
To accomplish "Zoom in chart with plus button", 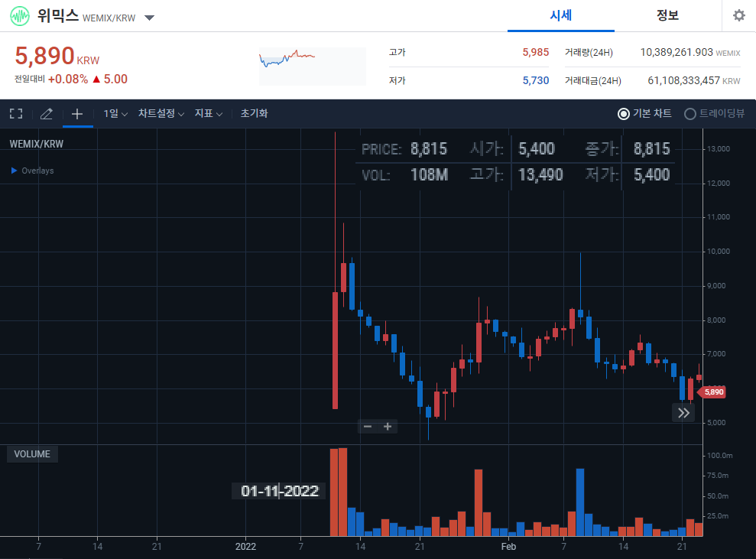I will [387, 427].
